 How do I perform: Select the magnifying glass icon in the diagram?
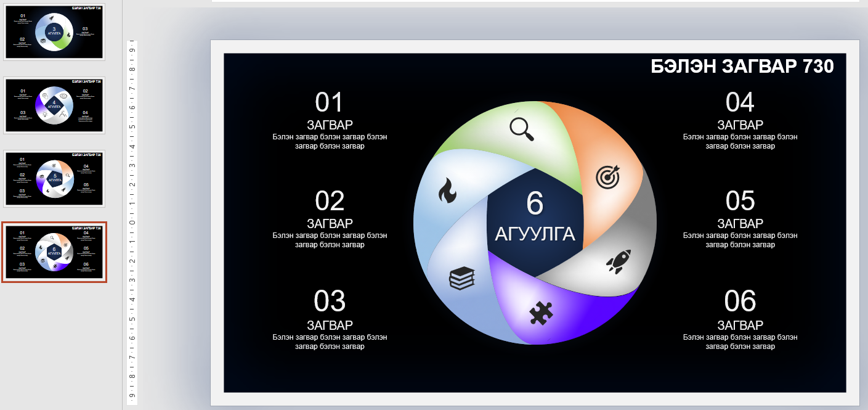pyautogui.click(x=521, y=129)
